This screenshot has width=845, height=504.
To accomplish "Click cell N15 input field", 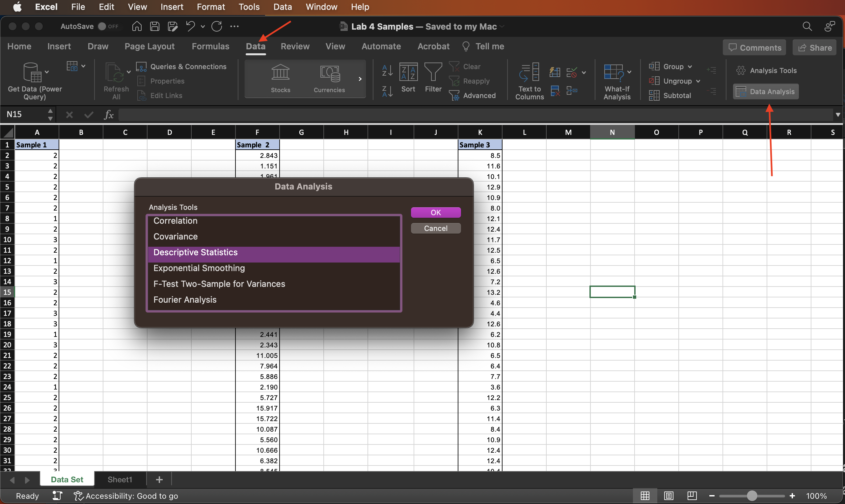I will (612, 291).
